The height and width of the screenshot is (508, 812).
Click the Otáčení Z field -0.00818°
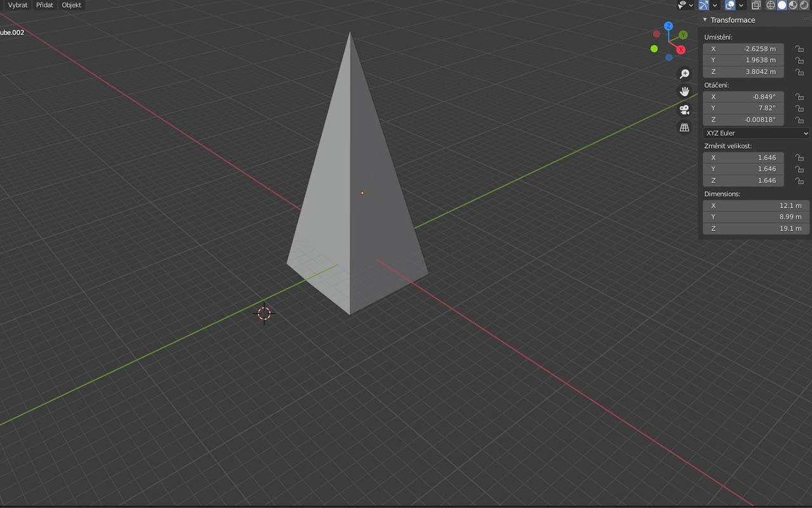tap(743, 120)
